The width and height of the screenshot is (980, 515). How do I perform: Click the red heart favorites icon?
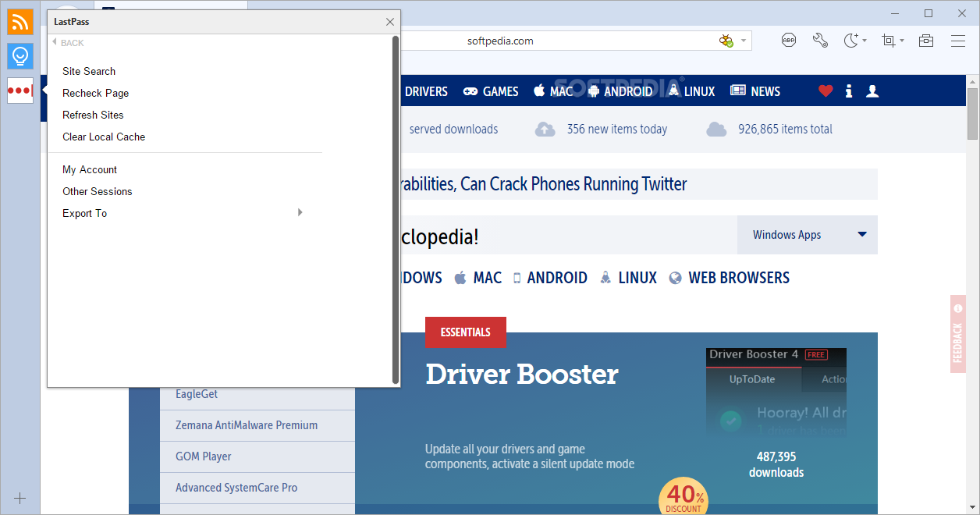click(826, 91)
